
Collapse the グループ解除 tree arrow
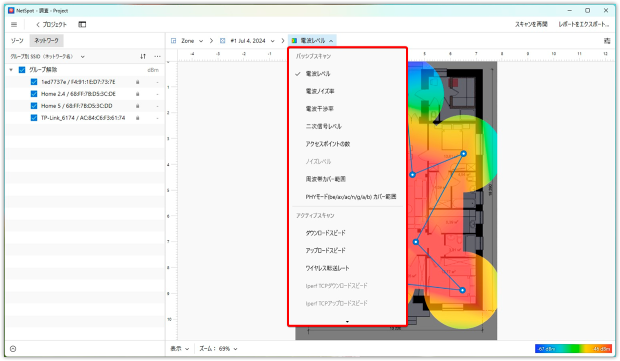11,70
